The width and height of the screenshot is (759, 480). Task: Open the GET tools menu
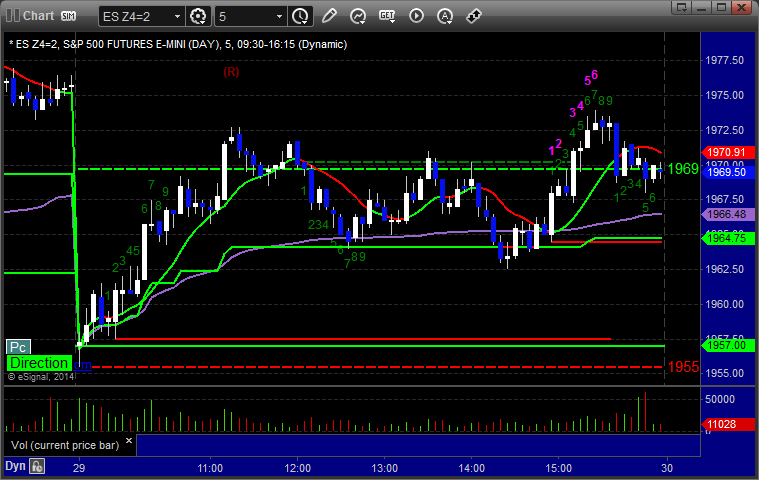tap(387, 16)
